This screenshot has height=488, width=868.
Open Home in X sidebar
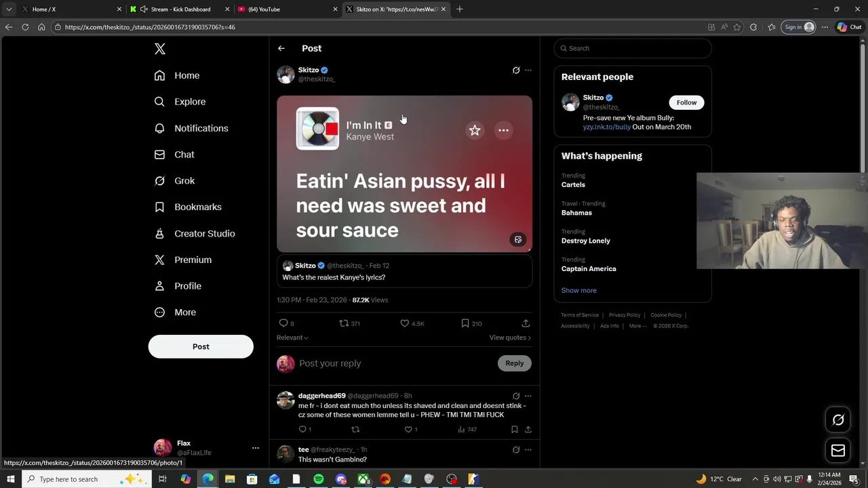pos(177,75)
